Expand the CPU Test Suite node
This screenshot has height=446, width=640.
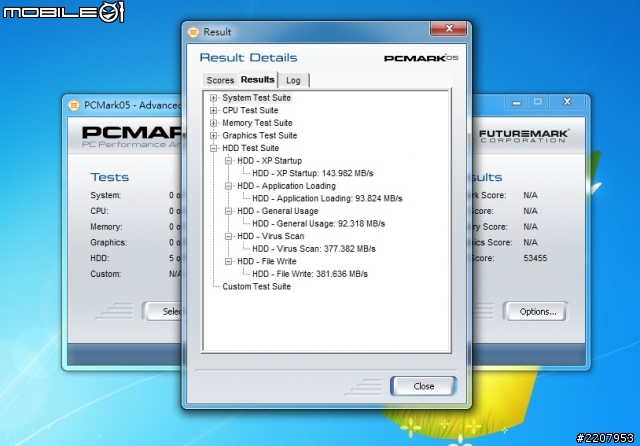point(213,111)
